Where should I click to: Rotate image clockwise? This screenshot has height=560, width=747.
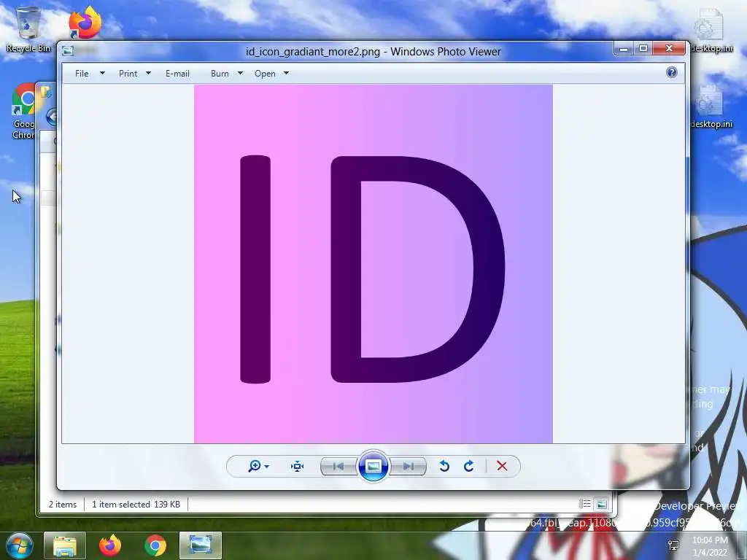[x=469, y=466]
